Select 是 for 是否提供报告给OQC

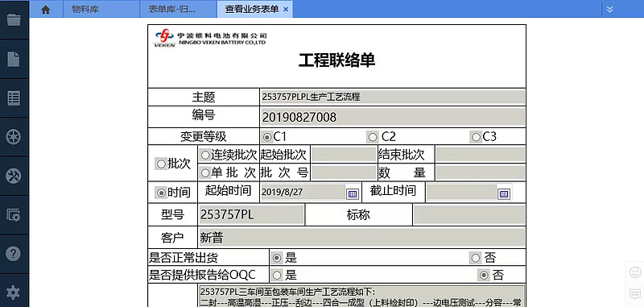pos(277,275)
